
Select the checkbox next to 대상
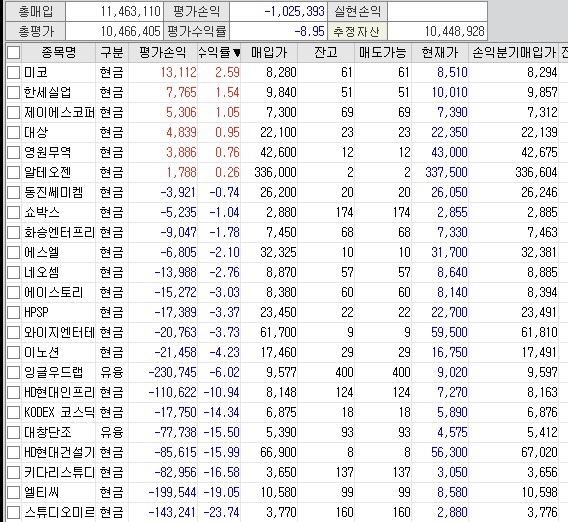click(13, 133)
